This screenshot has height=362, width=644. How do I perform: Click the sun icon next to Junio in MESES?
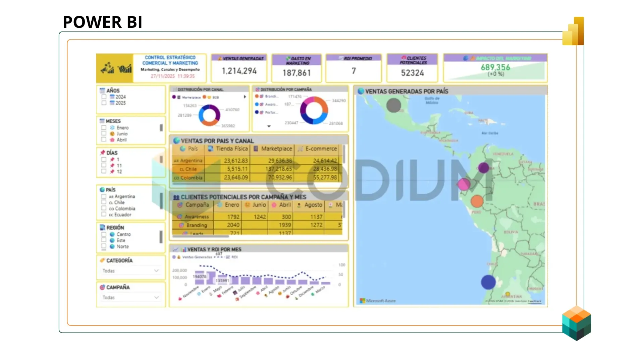(x=112, y=134)
